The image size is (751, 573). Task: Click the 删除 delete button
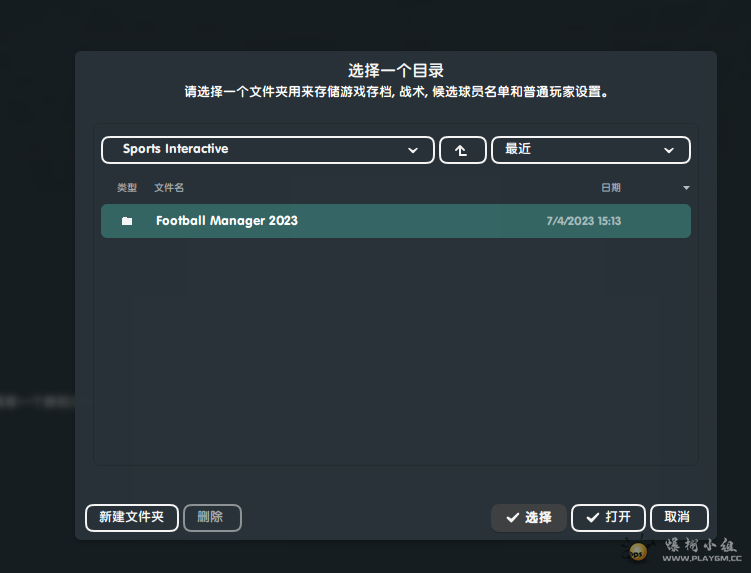pos(212,517)
